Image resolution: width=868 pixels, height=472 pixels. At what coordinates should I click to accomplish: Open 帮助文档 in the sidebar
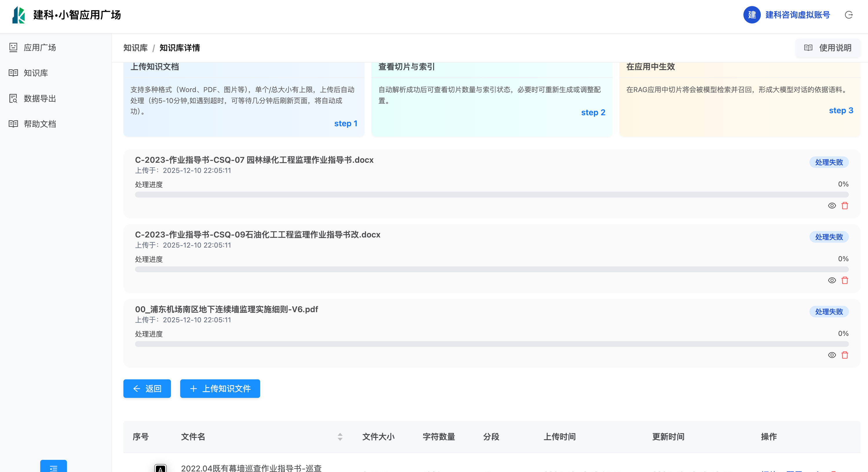(39, 124)
